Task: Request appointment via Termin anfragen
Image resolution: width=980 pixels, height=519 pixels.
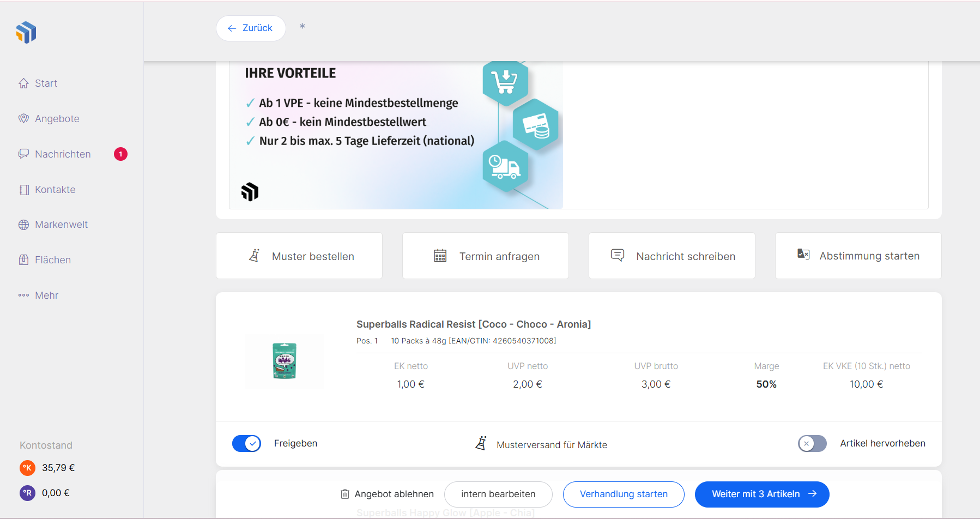Action: pos(486,256)
